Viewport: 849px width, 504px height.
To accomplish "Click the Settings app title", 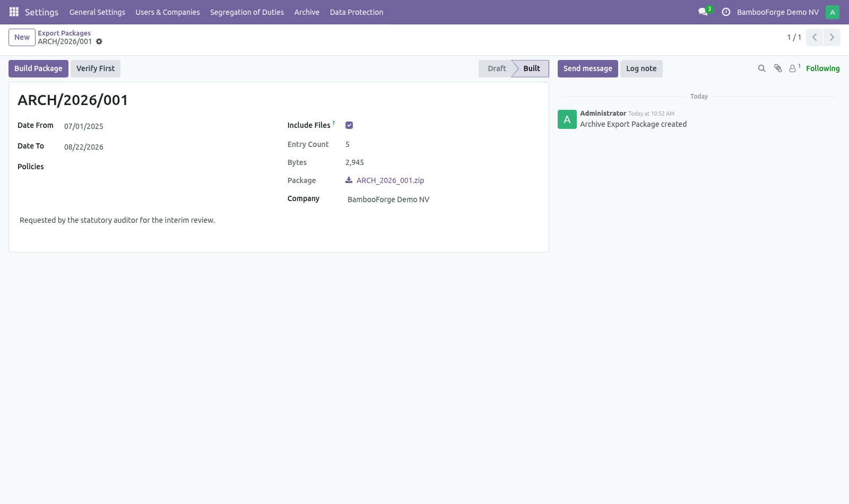I will 41,12.
